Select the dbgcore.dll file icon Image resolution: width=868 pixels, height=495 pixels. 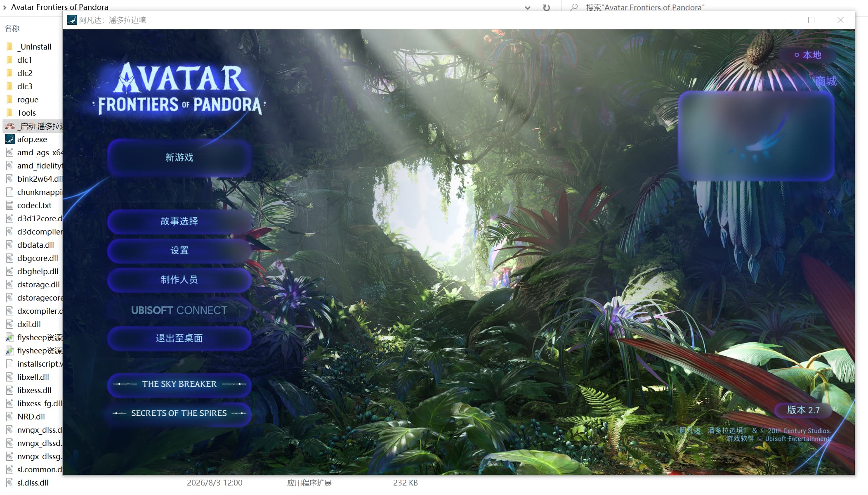[10, 258]
